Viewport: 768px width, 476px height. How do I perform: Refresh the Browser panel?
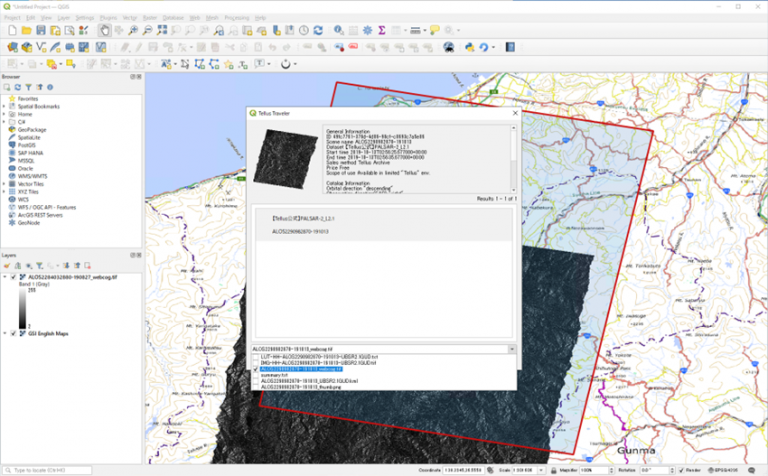pyautogui.click(x=18, y=87)
